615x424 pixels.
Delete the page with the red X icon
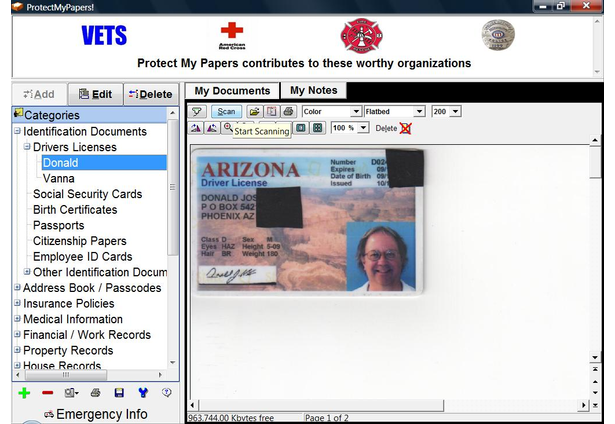click(405, 128)
